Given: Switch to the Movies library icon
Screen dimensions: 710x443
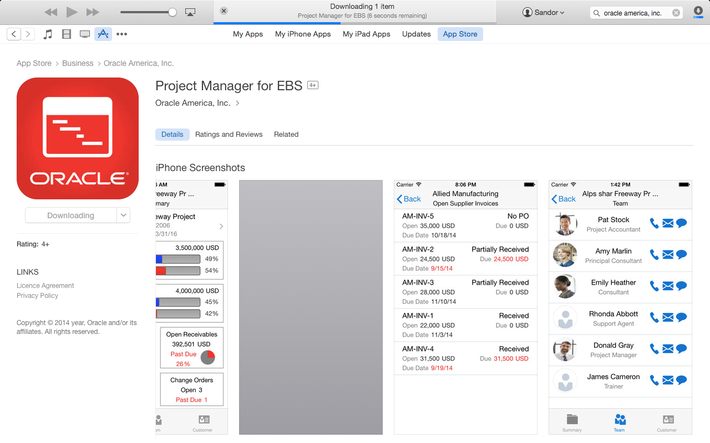Looking at the screenshot, I should 67,34.
